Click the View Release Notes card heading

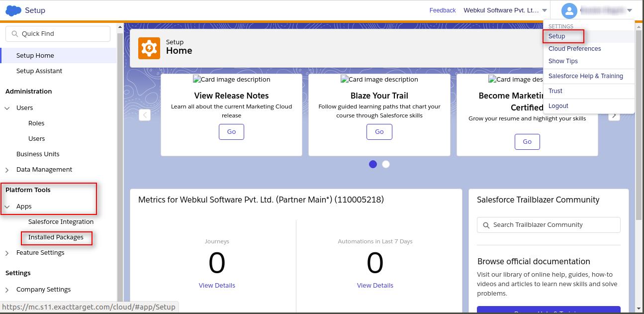click(x=231, y=96)
